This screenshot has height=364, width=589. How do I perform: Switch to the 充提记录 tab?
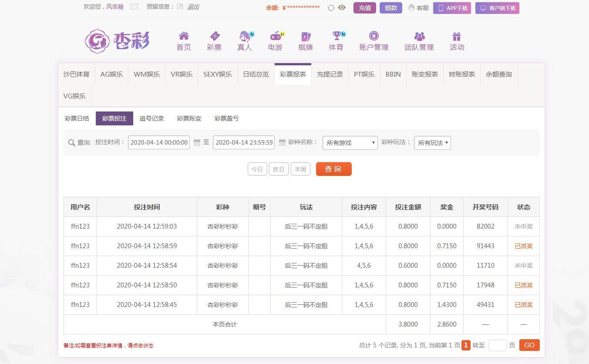(x=330, y=74)
